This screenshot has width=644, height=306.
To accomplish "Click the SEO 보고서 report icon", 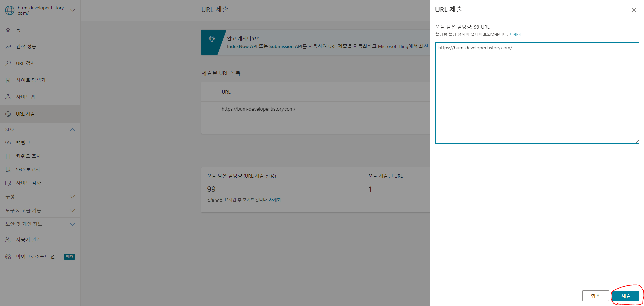I will click(x=8, y=170).
